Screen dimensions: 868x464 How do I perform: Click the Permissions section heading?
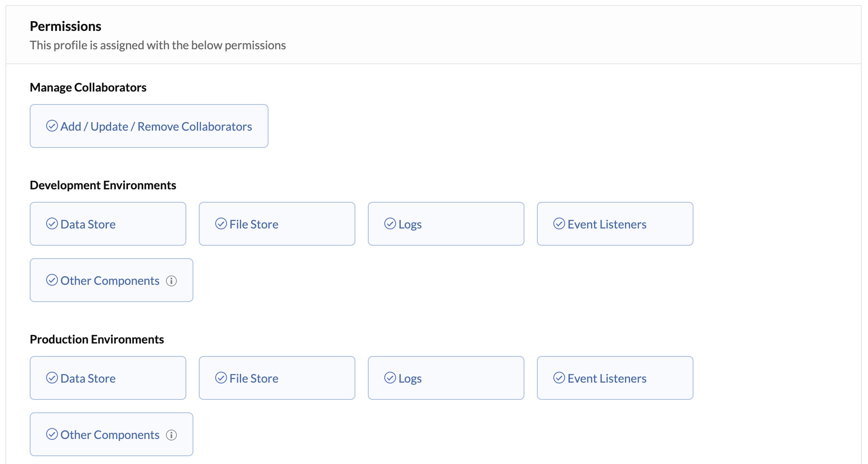point(65,26)
